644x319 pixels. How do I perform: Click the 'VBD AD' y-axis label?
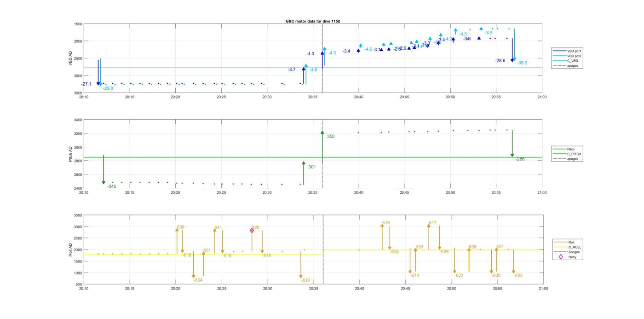[x=70, y=58]
